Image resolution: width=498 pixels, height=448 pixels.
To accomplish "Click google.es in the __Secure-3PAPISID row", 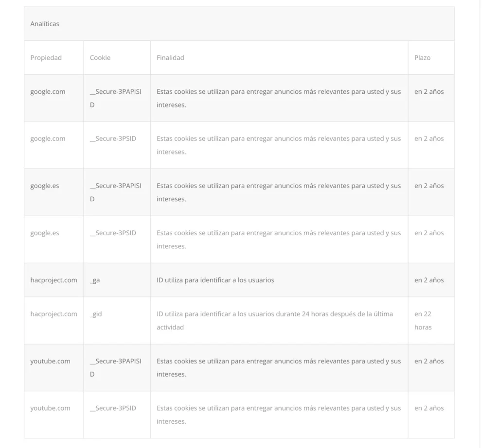I will 45,186.
